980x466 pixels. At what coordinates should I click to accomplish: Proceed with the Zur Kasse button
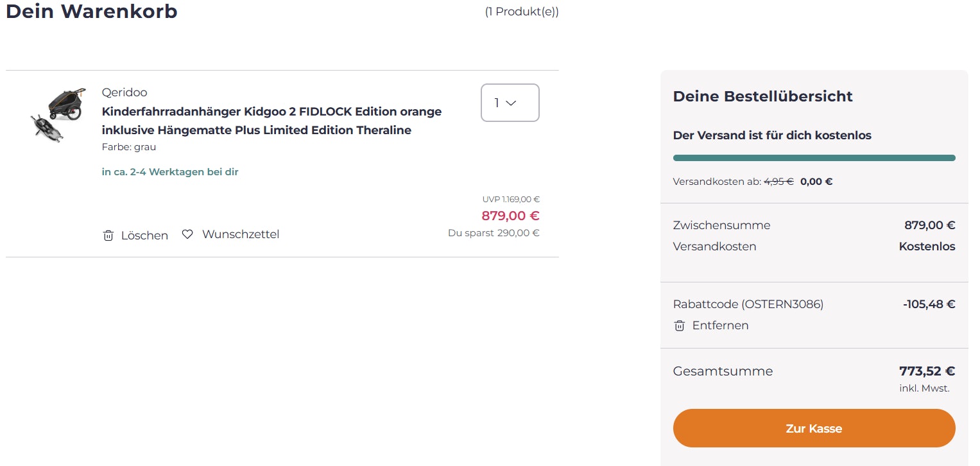click(x=814, y=428)
